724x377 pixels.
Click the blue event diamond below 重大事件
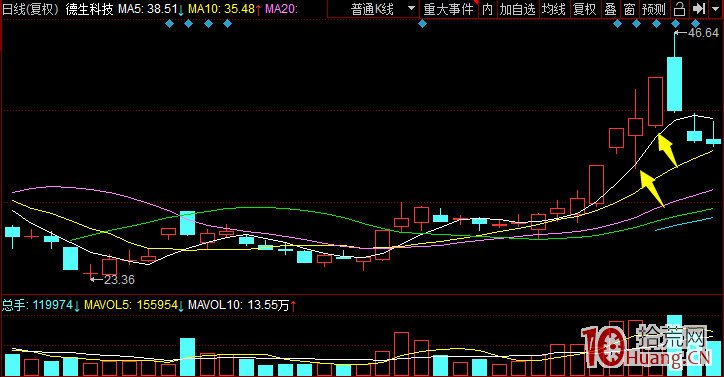(x=422, y=24)
